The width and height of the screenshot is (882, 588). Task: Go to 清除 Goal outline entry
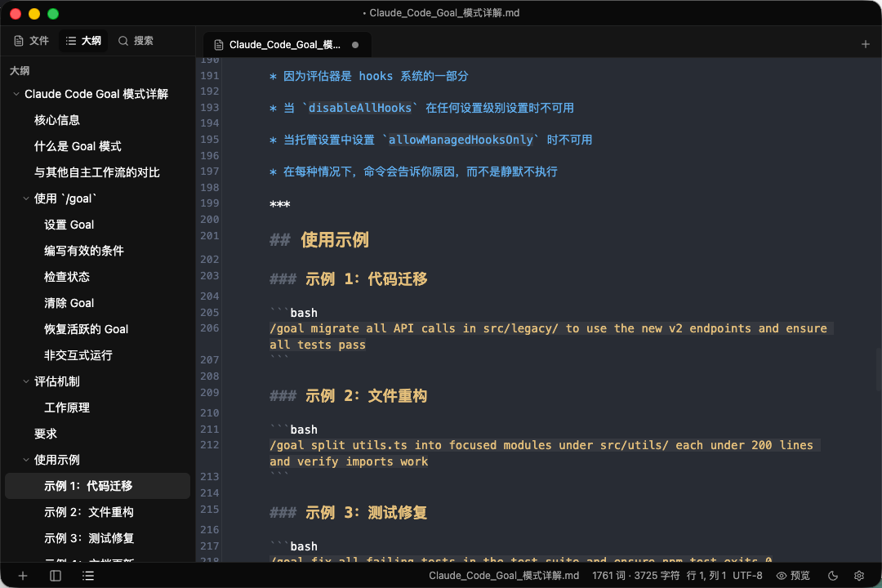(x=69, y=303)
